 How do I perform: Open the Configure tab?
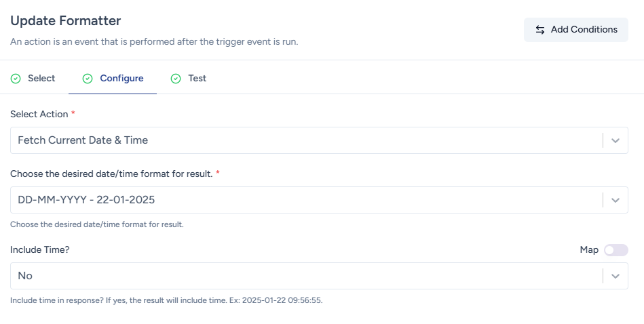click(x=121, y=79)
